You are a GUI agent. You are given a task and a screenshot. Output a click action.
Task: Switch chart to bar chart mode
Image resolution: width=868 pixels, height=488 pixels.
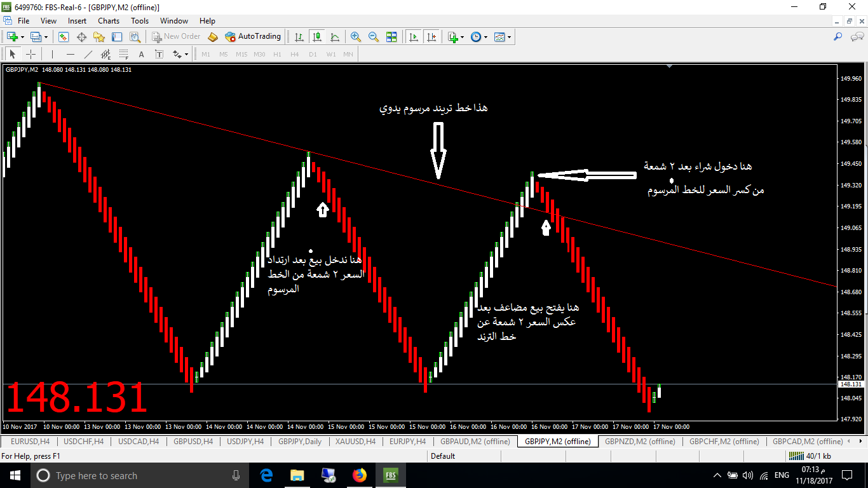point(299,37)
